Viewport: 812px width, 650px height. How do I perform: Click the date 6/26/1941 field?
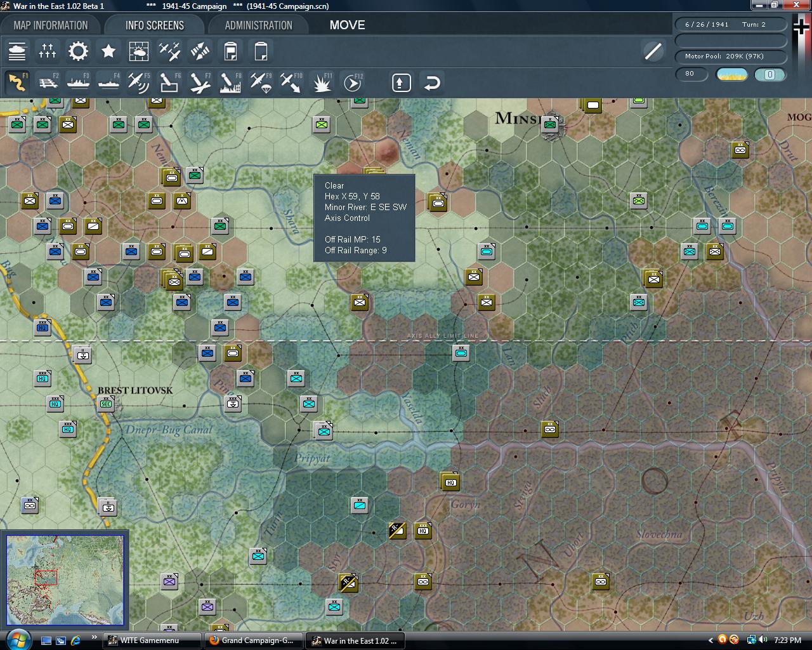coord(707,24)
